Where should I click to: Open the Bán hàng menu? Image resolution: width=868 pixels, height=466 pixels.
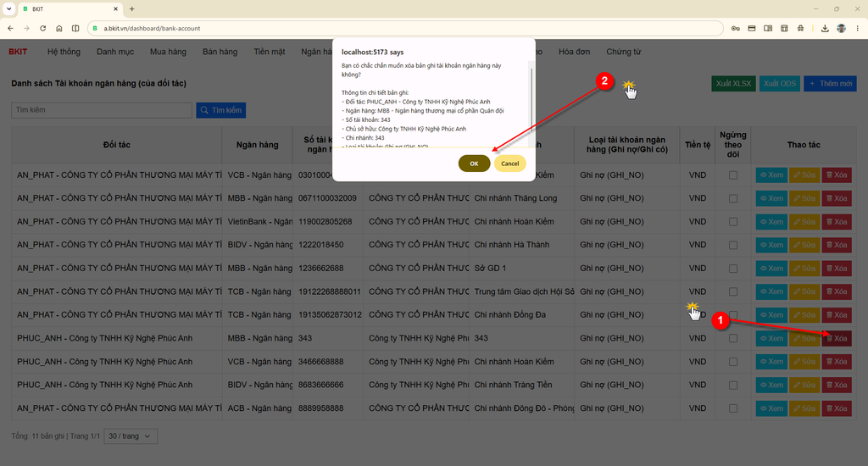click(220, 52)
